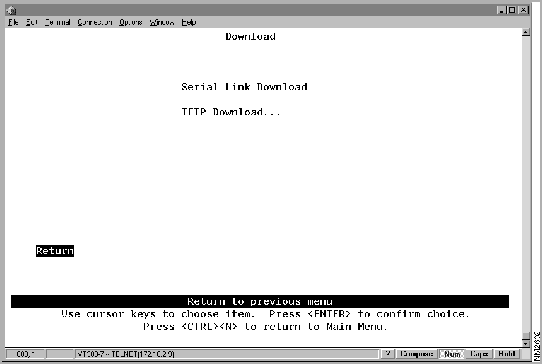Screen dimensions: 542x364
Task: Click the 'Return to previous menu' status bar
Action: coord(260,301)
